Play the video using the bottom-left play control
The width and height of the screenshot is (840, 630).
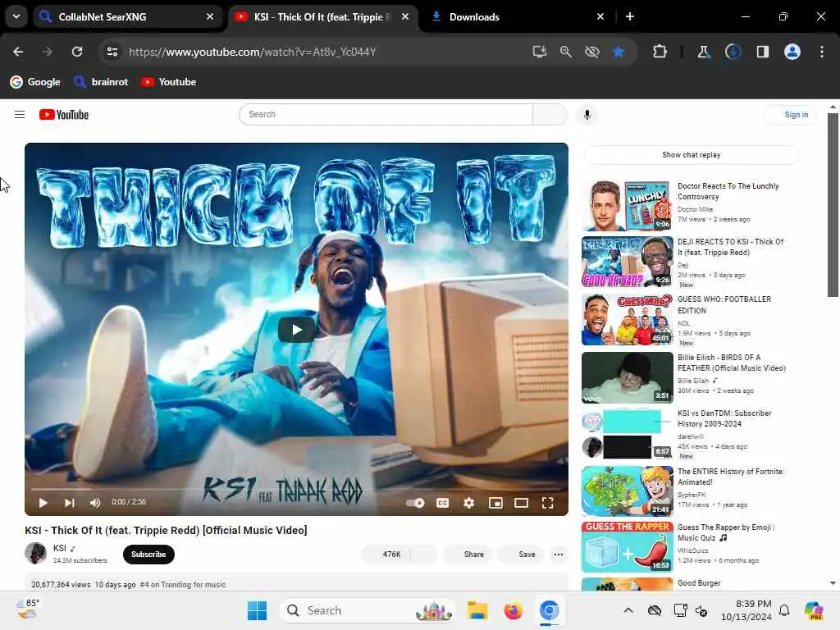point(43,503)
